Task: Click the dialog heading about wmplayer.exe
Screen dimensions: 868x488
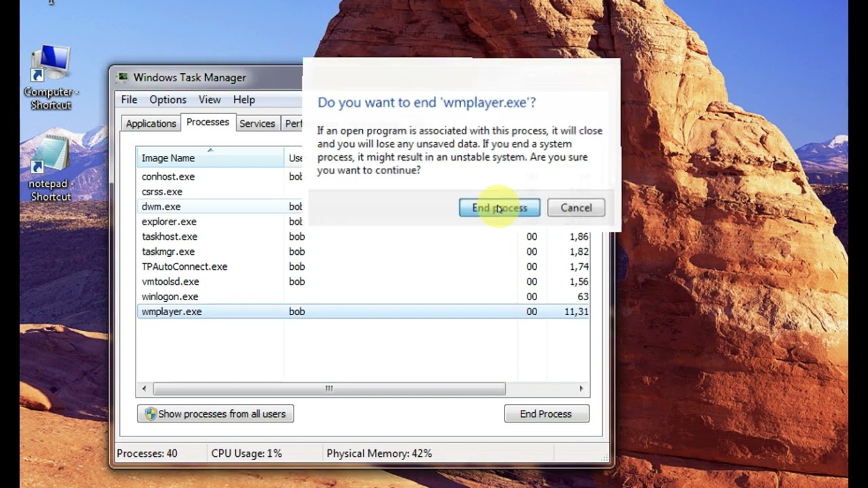Action: [427, 102]
